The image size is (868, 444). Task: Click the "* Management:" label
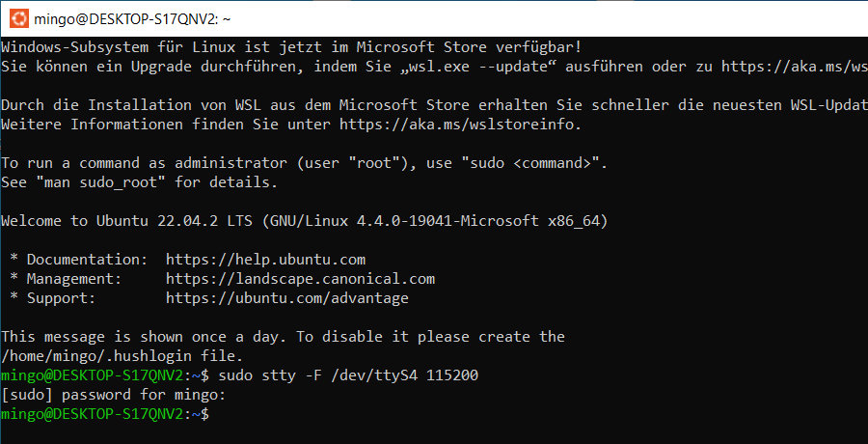tap(66, 279)
